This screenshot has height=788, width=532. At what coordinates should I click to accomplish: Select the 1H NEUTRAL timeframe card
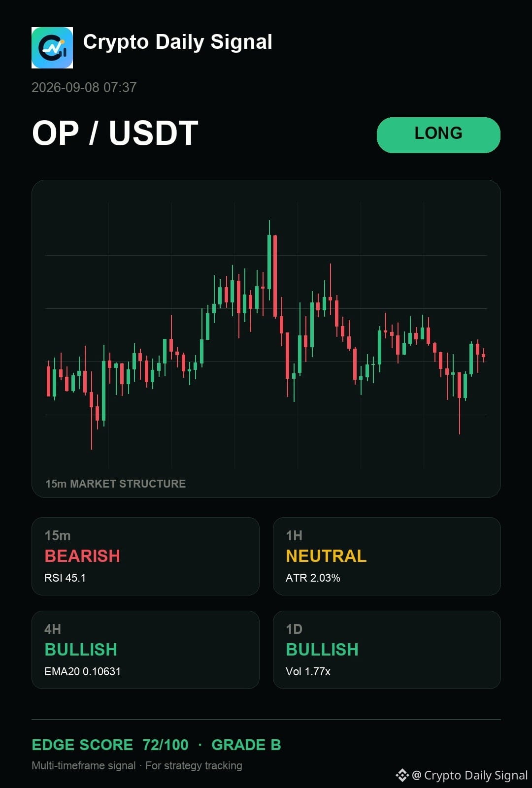[387, 556]
